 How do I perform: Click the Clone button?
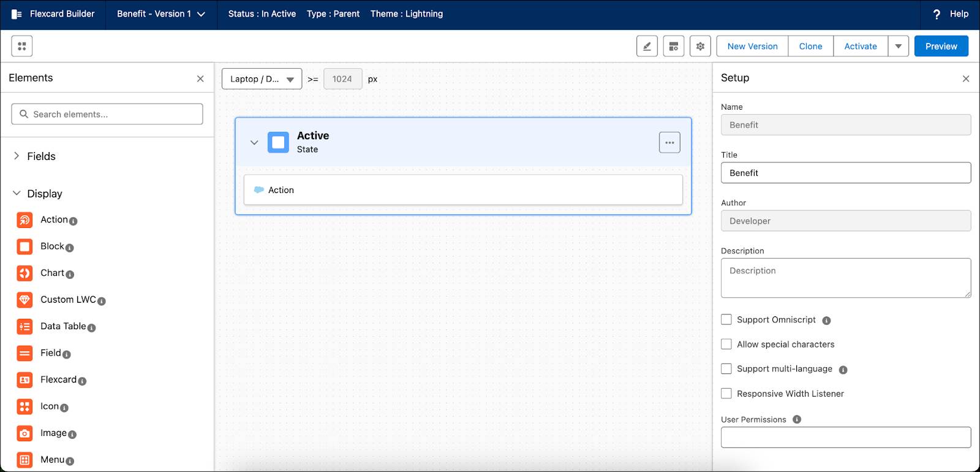[x=810, y=46]
